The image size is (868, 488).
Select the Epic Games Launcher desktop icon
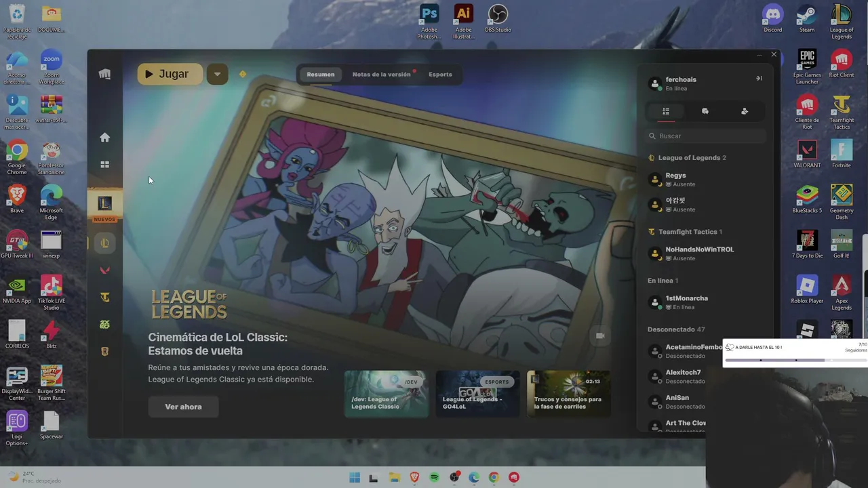click(x=807, y=67)
